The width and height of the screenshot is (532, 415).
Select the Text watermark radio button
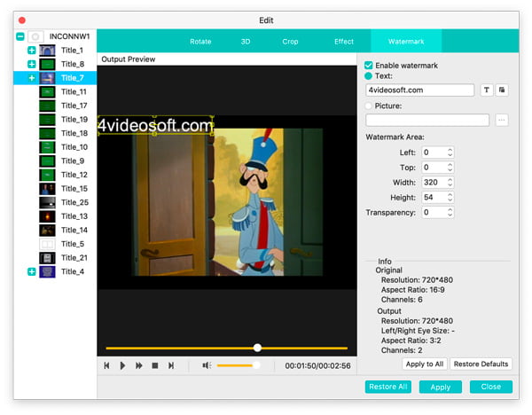coord(369,76)
